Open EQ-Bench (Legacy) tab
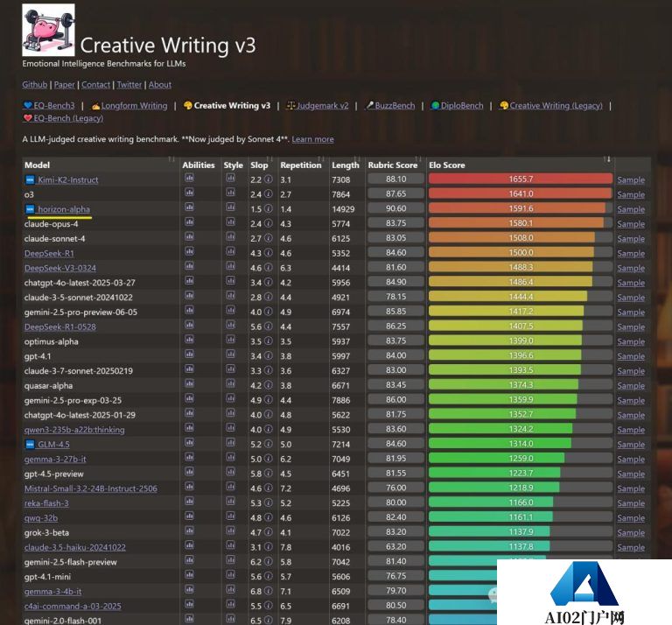 (x=63, y=118)
